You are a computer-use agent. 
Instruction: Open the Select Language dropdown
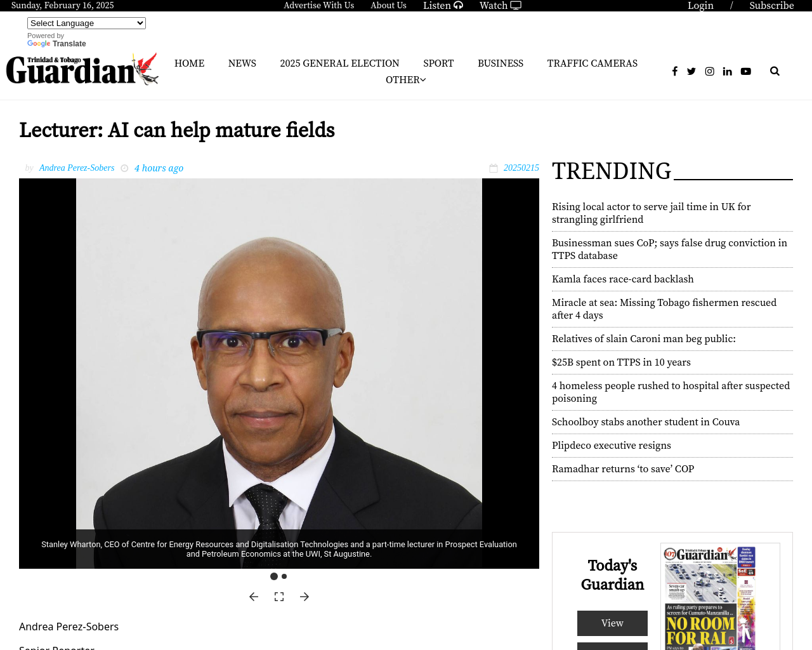click(86, 23)
